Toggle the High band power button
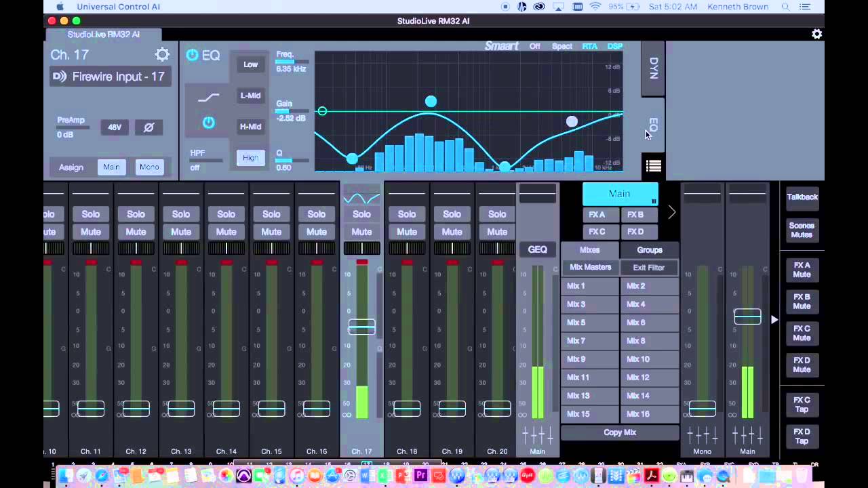This screenshot has width=868, height=488. click(208, 123)
